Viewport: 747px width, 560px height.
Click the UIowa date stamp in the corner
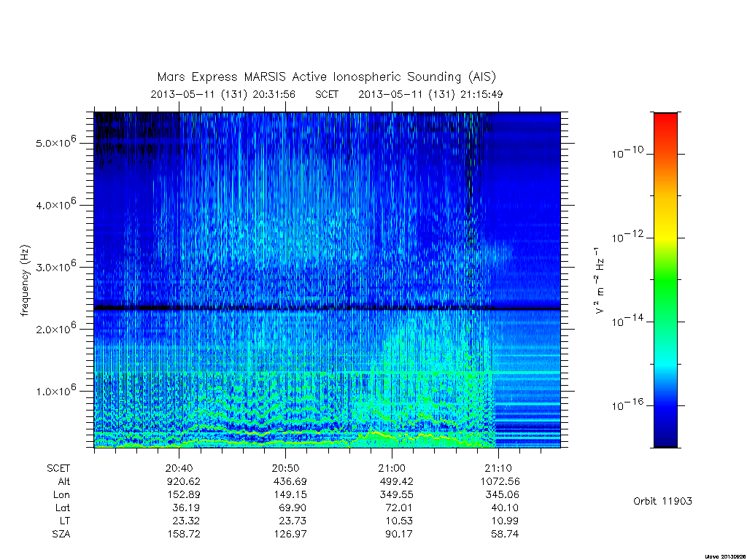pyautogui.click(x=725, y=556)
